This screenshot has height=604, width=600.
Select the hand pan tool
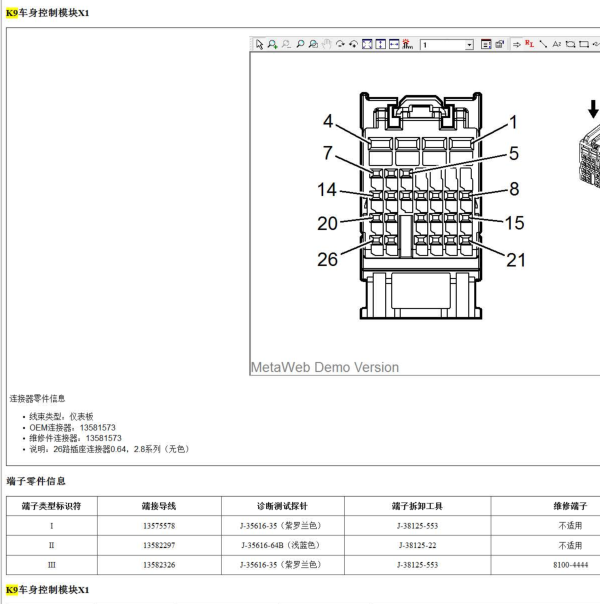tap(327, 44)
